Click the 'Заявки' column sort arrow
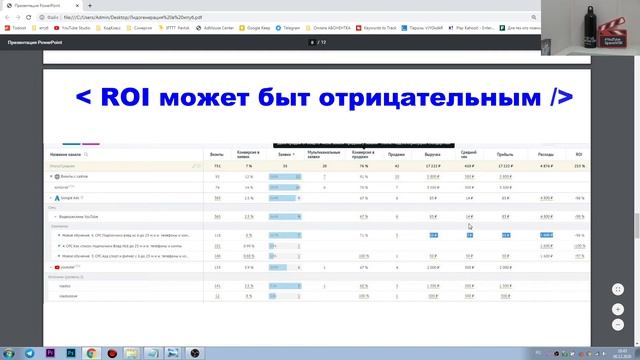 pos(293,155)
